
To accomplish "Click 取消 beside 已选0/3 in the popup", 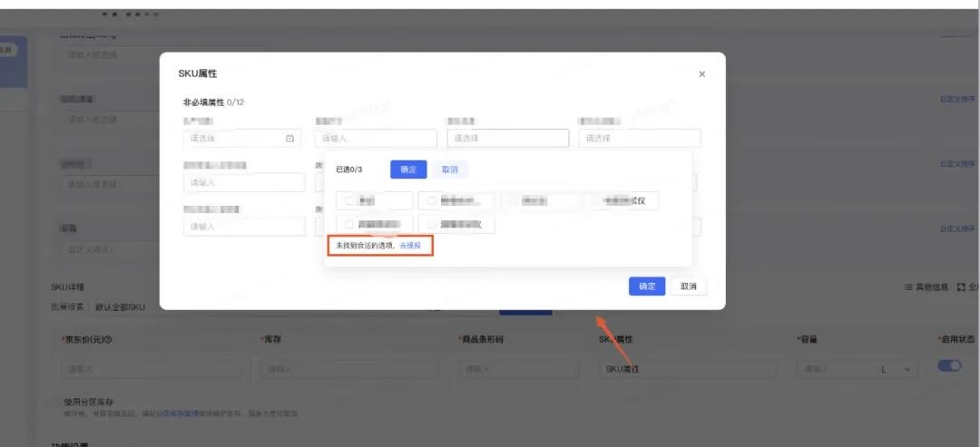I will [x=450, y=170].
